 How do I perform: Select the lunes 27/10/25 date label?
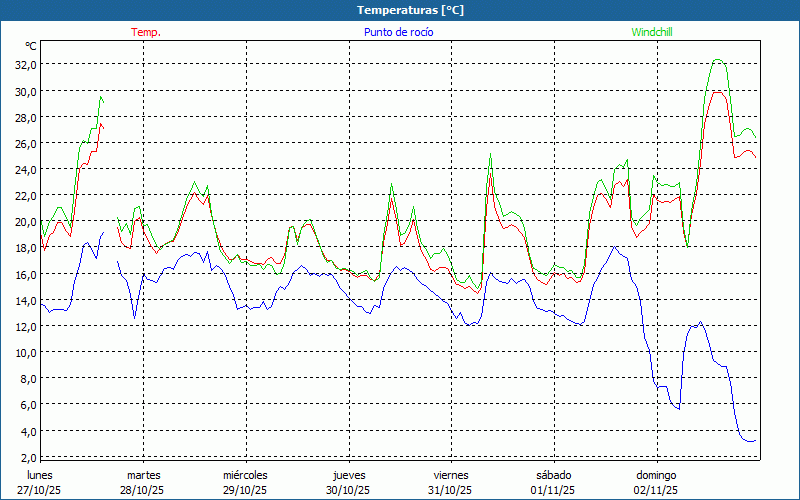40,482
